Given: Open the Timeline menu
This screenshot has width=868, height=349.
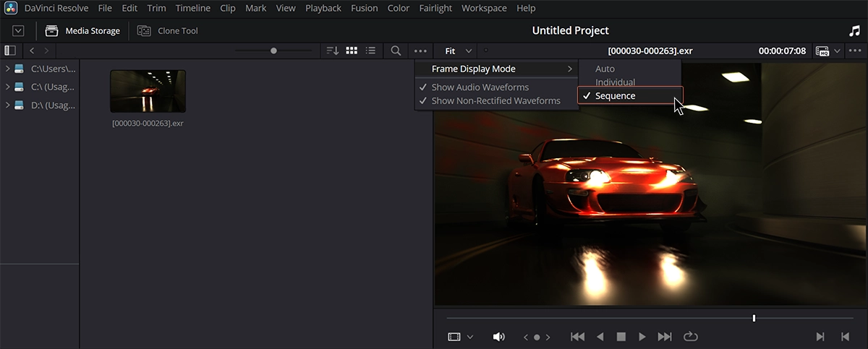Looking at the screenshot, I should (x=193, y=8).
